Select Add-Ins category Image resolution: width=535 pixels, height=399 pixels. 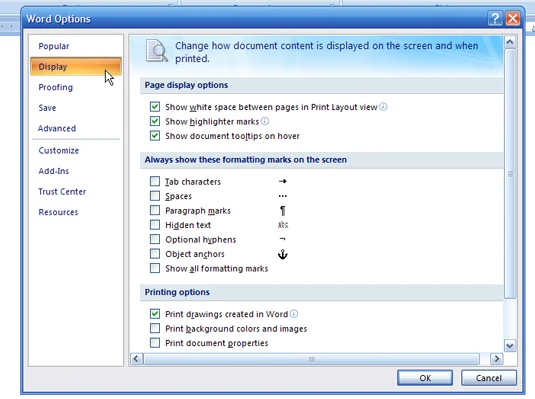click(76, 171)
